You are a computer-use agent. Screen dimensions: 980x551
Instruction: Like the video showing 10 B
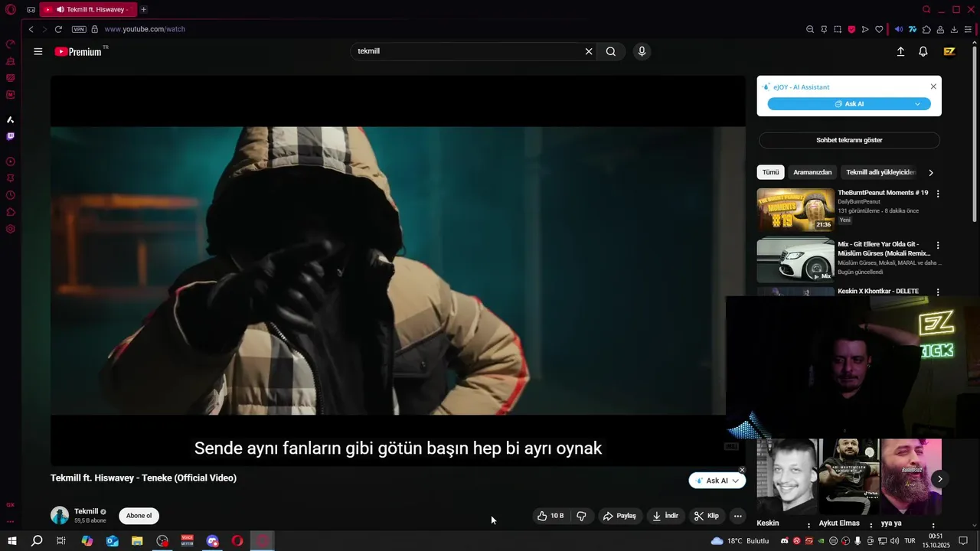[x=550, y=516]
